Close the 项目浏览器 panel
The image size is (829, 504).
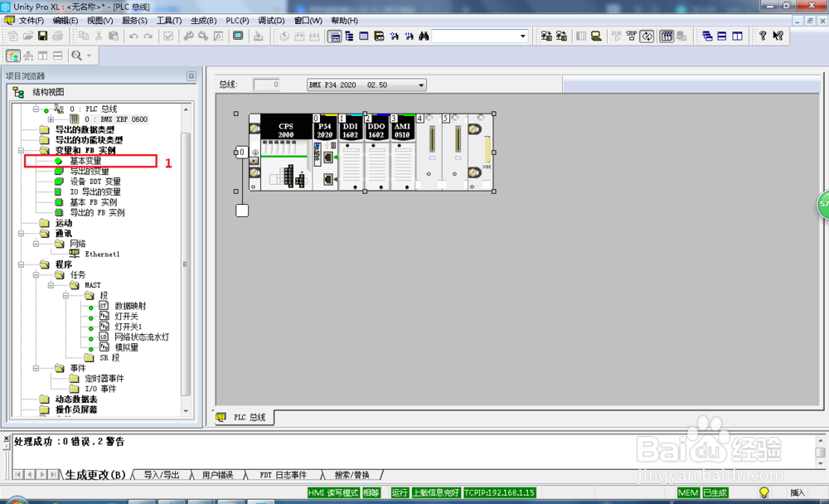click(x=191, y=76)
